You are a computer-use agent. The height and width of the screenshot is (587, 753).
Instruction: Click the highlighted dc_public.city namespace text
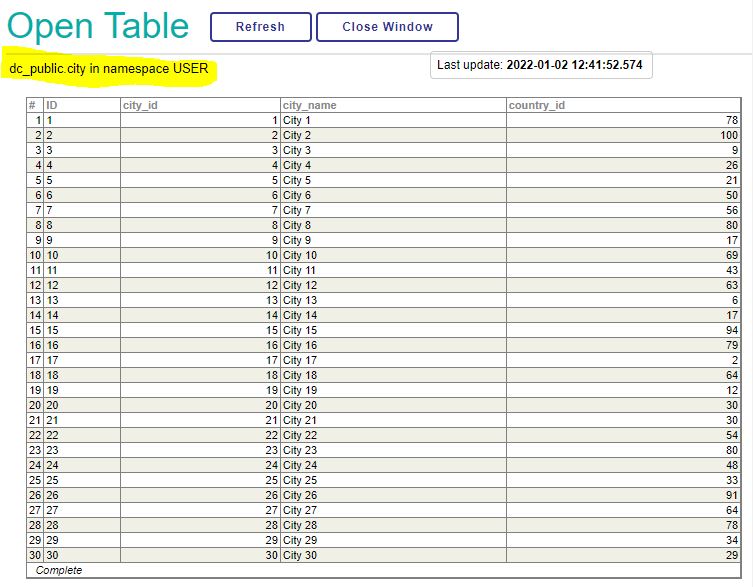[109, 69]
